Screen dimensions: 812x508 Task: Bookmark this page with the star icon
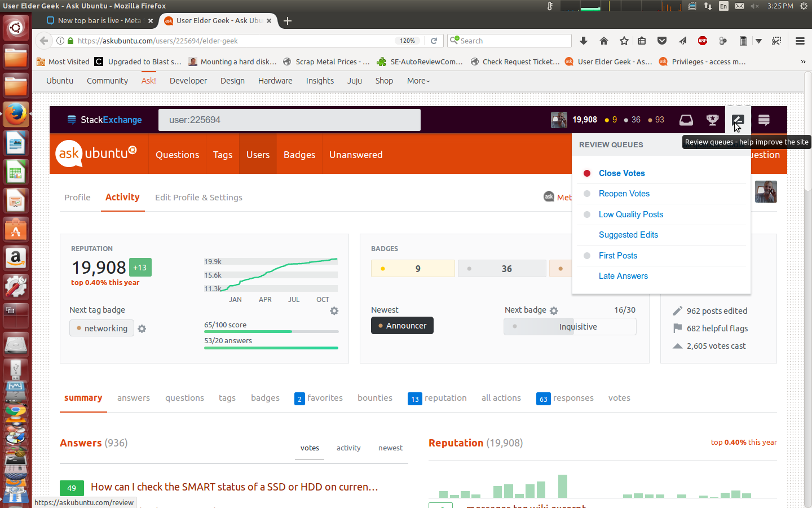[624, 41]
